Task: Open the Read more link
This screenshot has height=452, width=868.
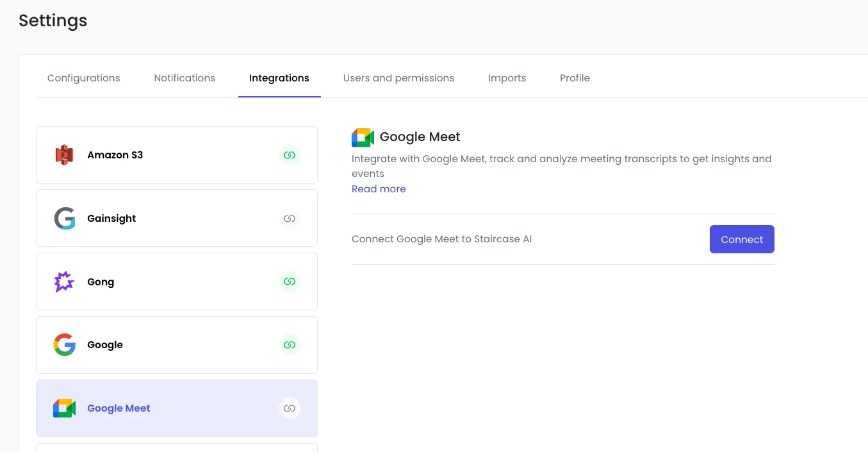Action: pos(379,189)
